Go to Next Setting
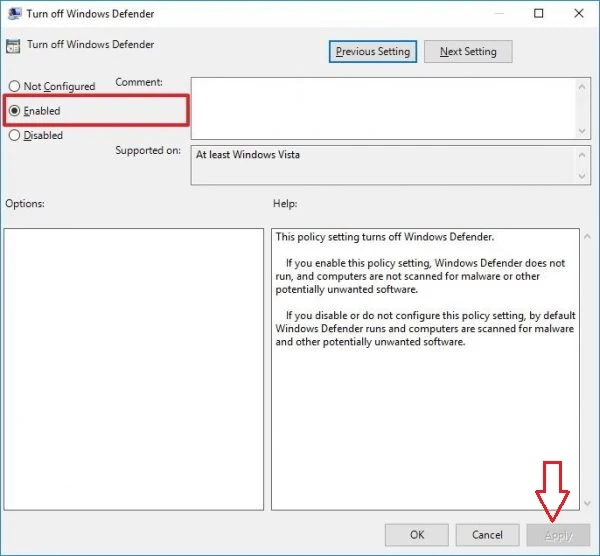 point(468,51)
